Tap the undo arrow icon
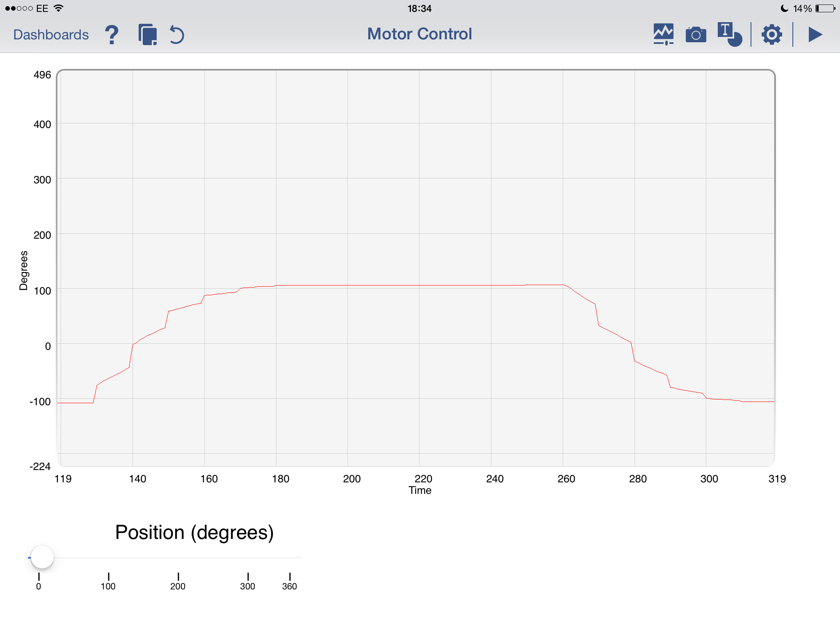Image resolution: width=840 pixels, height=630 pixels. pyautogui.click(x=177, y=34)
